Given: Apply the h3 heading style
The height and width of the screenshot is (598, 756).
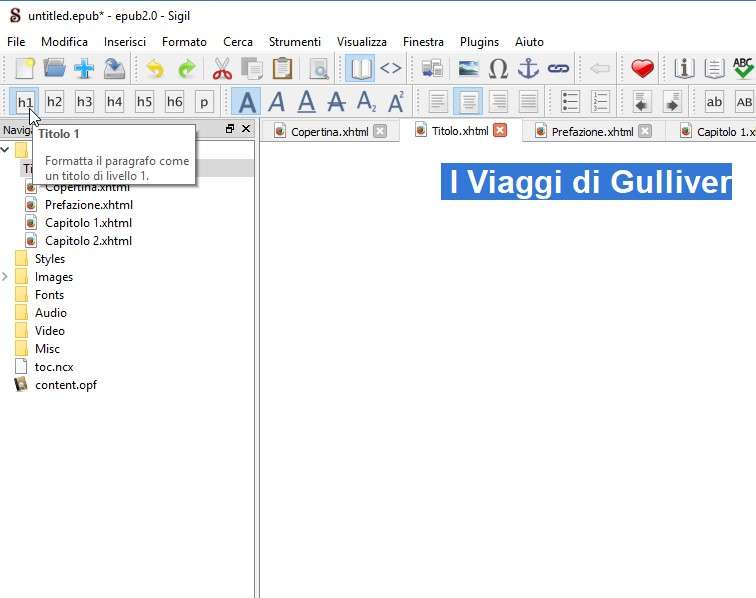Looking at the screenshot, I should click(x=84, y=102).
